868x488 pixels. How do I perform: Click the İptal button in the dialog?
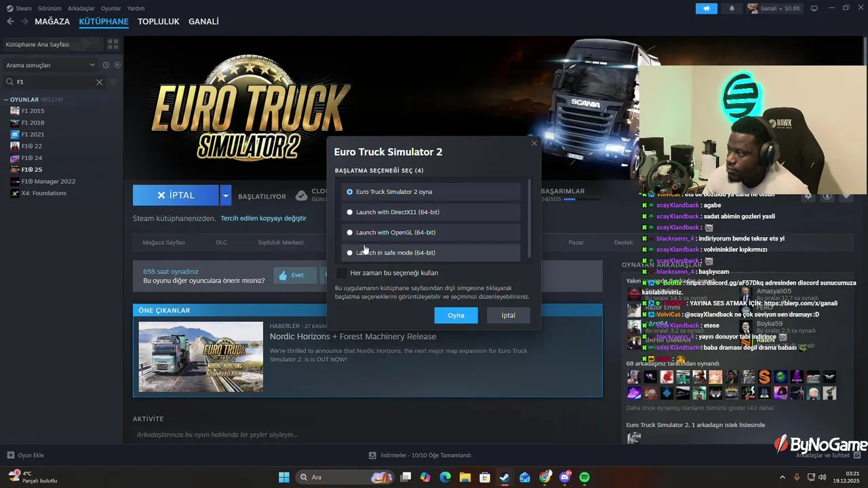click(x=509, y=315)
